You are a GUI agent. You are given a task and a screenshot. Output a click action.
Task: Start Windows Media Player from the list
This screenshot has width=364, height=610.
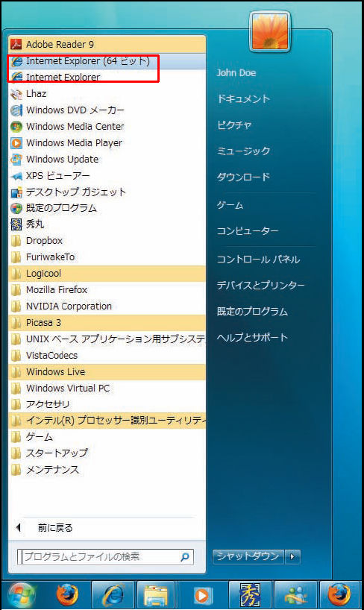pyautogui.click(x=107, y=142)
